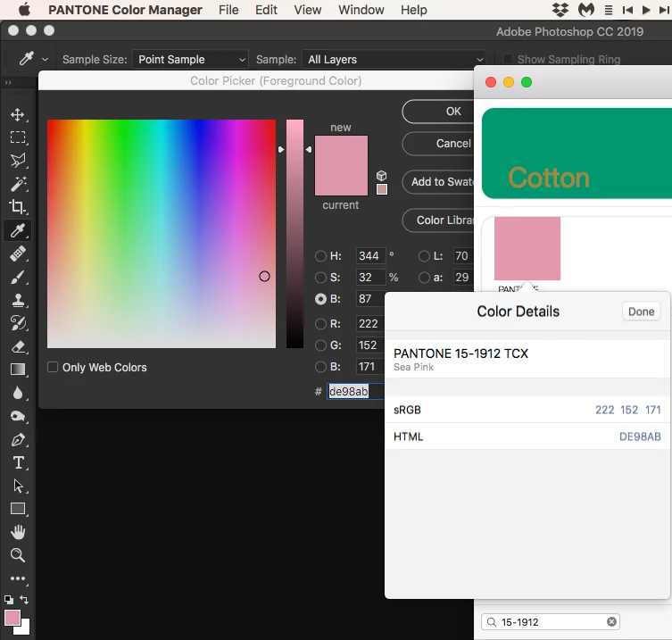Viewport: 672px width, 640px height.
Task: Open the eyedropper tool preset picker arrow
Action: [45, 59]
